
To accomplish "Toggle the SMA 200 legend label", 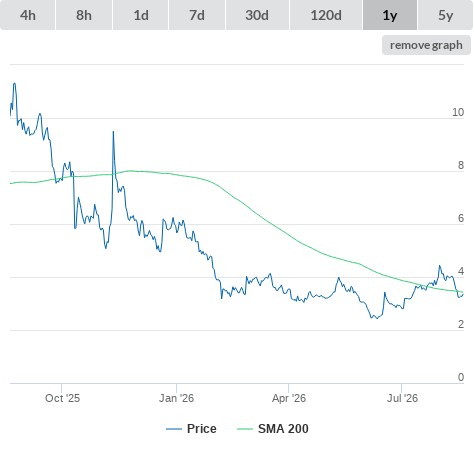I will [x=283, y=429].
